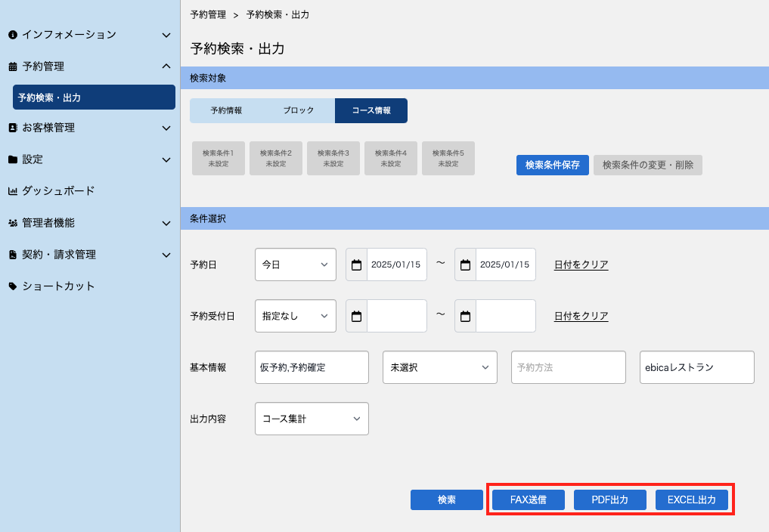Expand the インフォメーション menu chevron
Image resolution: width=769 pixels, height=532 pixels.
[166, 36]
